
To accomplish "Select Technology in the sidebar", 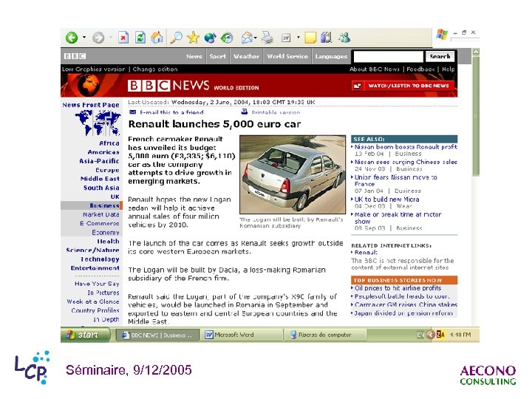I will click(100, 259).
